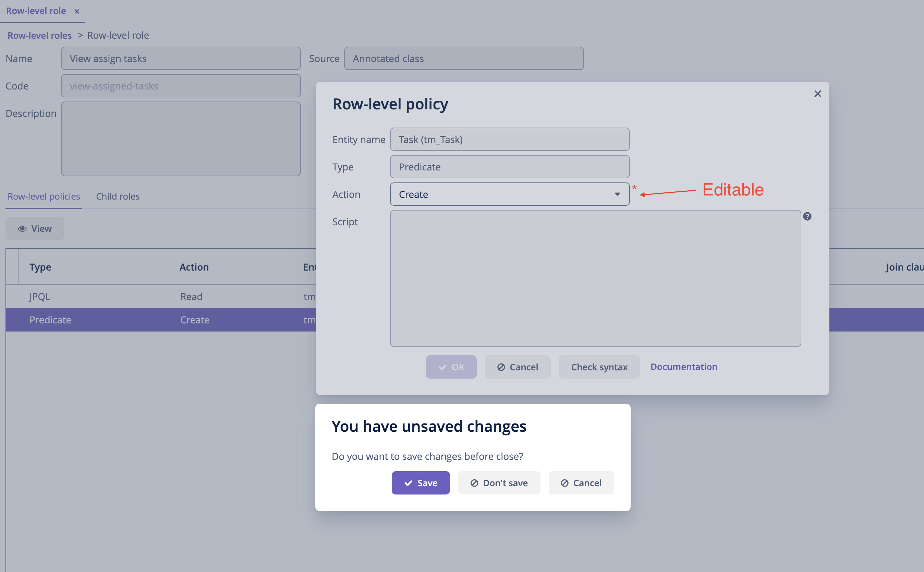Open the Documentation link
The image size is (924, 572).
tap(683, 367)
